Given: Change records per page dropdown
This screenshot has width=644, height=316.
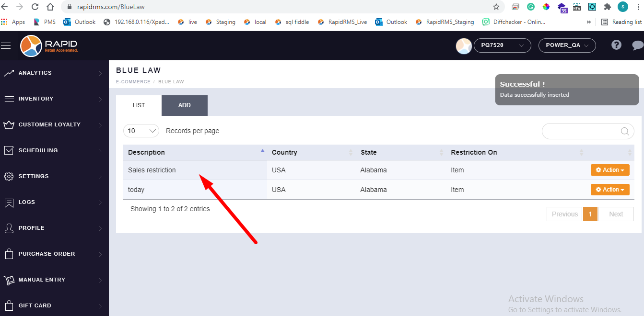Looking at the screenshot, I should (x=141, y=131).
